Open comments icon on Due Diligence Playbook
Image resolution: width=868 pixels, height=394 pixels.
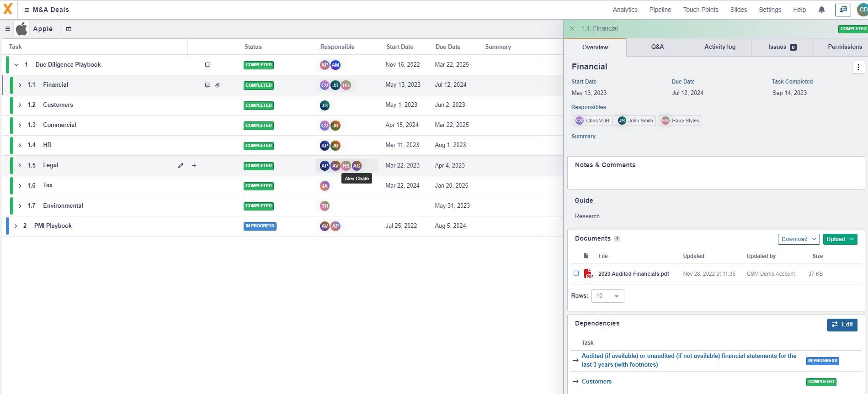208,65
